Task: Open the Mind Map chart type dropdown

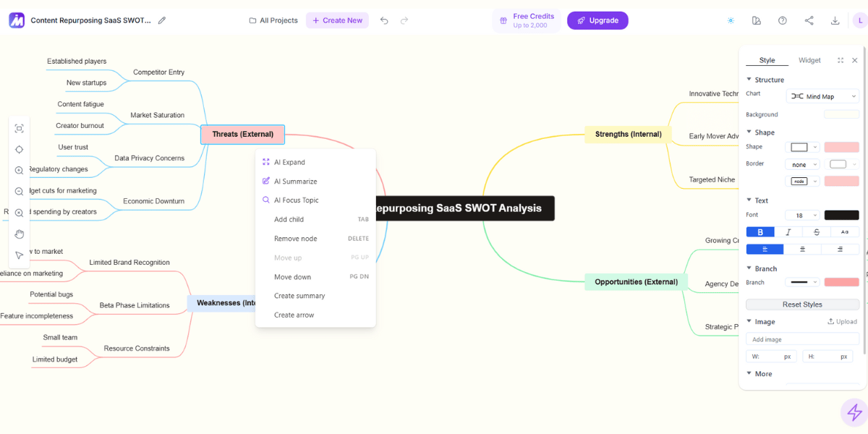Action: tap(822, 95)
